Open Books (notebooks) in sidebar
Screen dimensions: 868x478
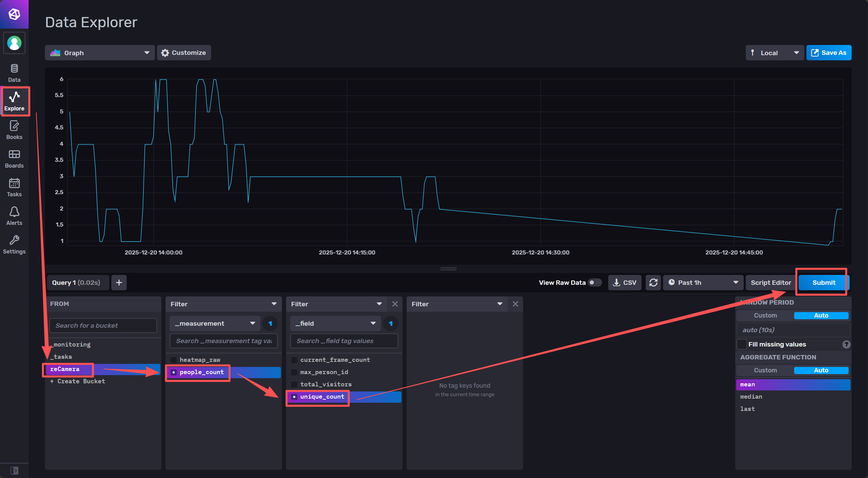tap(14, 130)
